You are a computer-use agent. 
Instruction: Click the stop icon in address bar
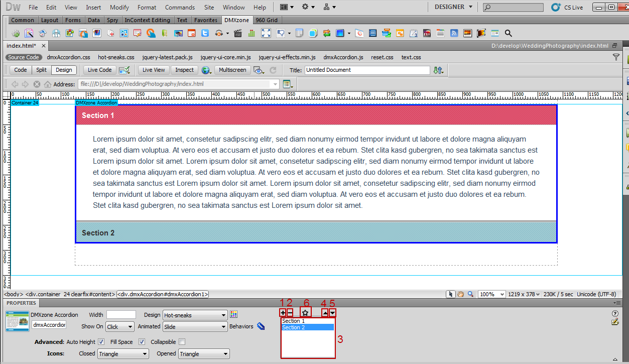37,84
